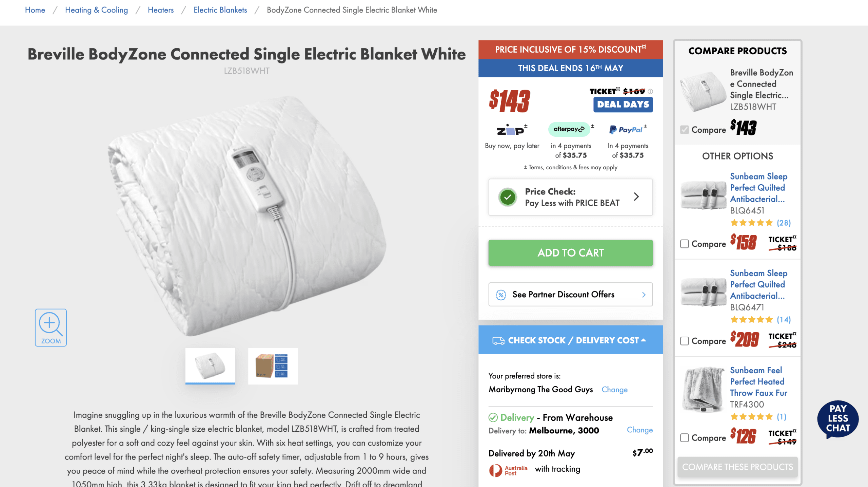Tick Compare checkbox for Sunbeam BLQ6471
Image resolution: width=868 pixels, height=487 pixels.
(684, 341)
